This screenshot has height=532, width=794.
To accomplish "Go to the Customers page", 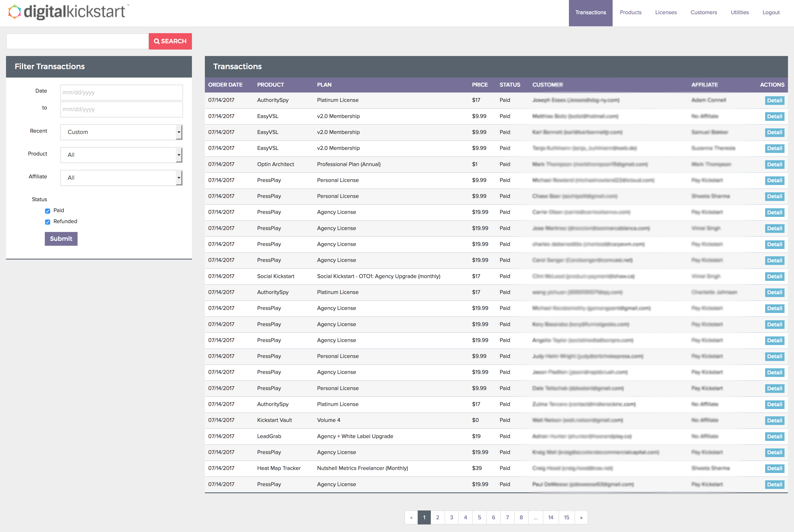I will click(x=704, y=12).
